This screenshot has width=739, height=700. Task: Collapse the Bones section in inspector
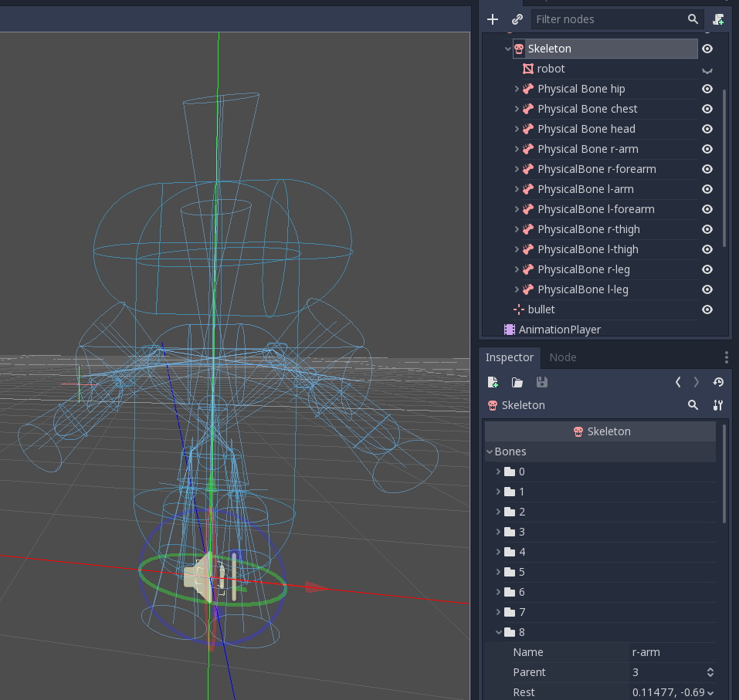[490, 451]
